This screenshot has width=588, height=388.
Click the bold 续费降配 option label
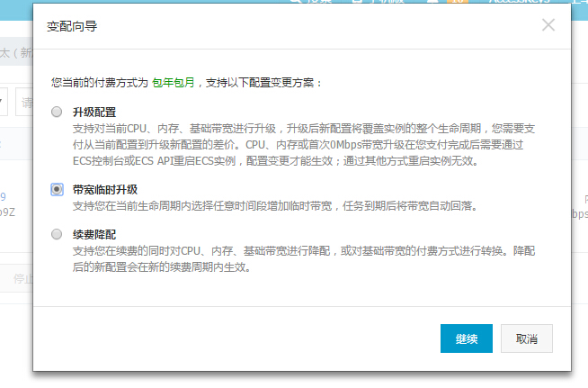tap(94, 234)
